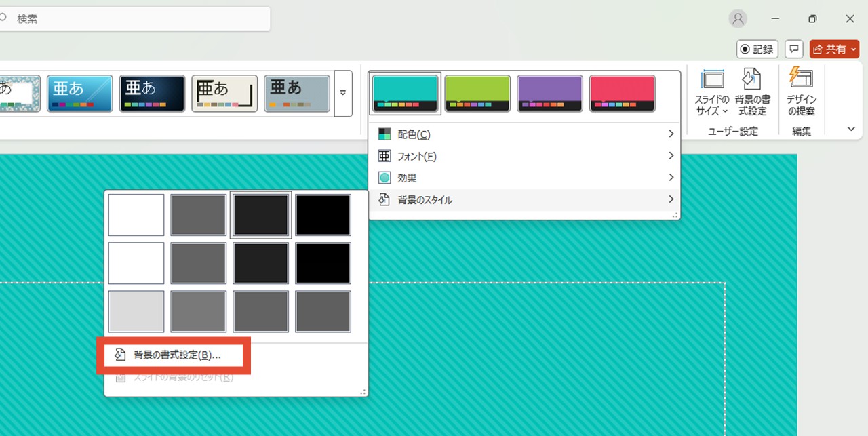Apply the pink-red color variant
The height and width of the screenshot is (436, 868).
(x=622, y=93)
